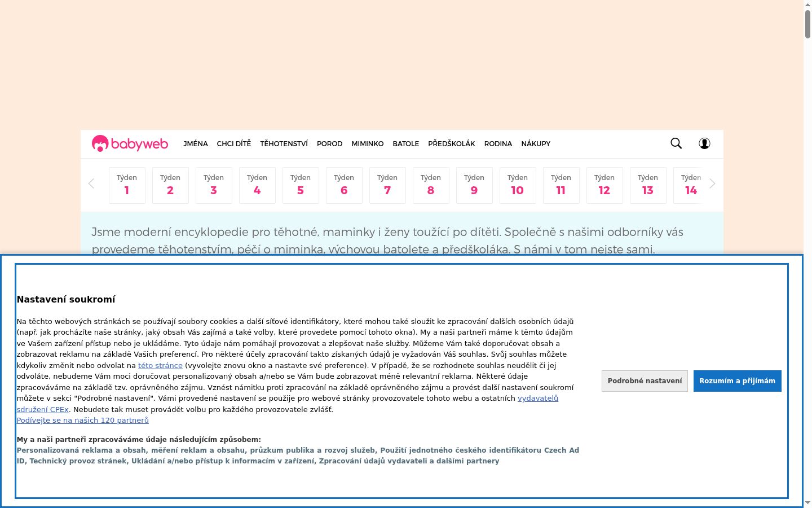Screen dimensions: 812x508
Task: Open the search magnifier icon
Action: pos(676,143)
